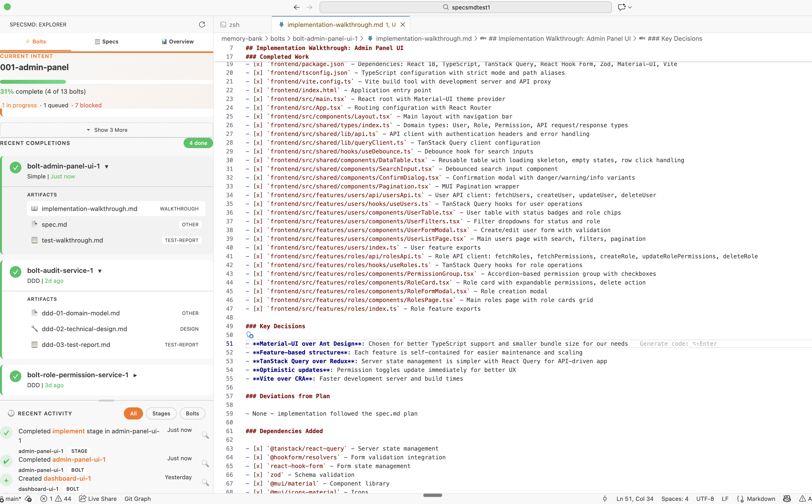The width and height of the screenshot is (812, 504).
Task: Expand Show 3 More bolts
Action: (107, 130)
